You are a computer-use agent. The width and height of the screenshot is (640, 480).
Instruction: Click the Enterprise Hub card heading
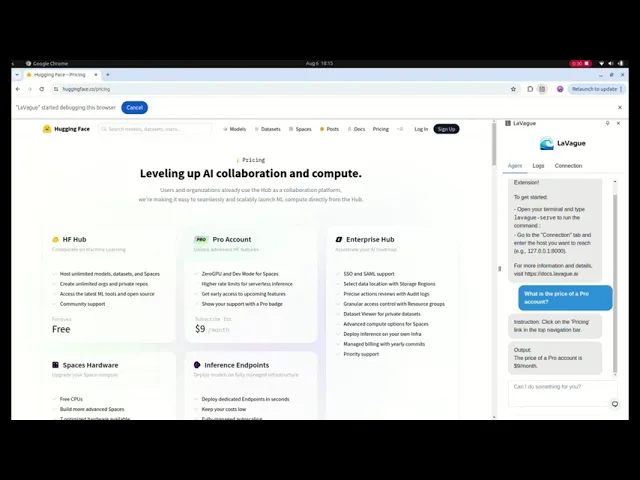click(x=370, y=240)
